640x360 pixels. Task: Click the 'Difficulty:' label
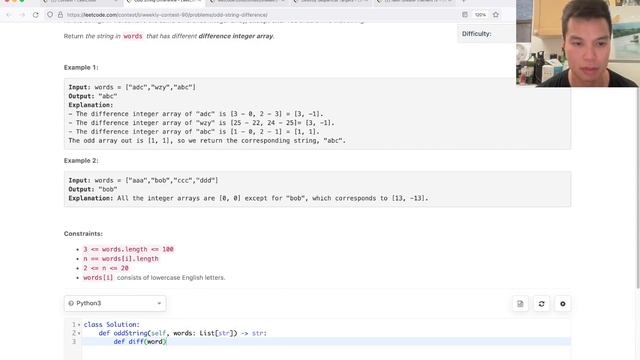point(476,34)
